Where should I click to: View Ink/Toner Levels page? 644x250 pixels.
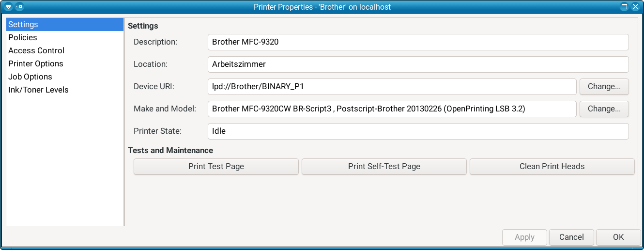click(x=38, y=90)
